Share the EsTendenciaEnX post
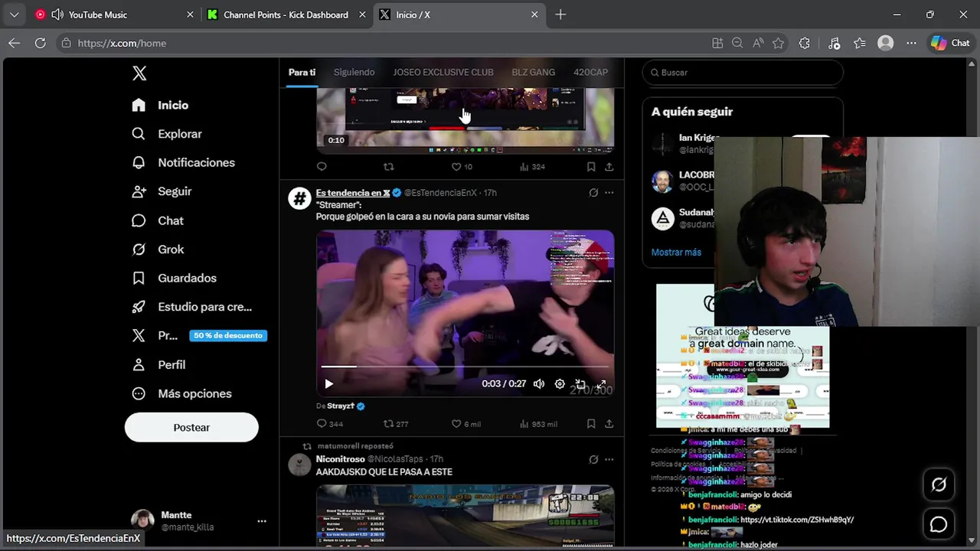The image size is (980, 551). click(x=609, y=424)
